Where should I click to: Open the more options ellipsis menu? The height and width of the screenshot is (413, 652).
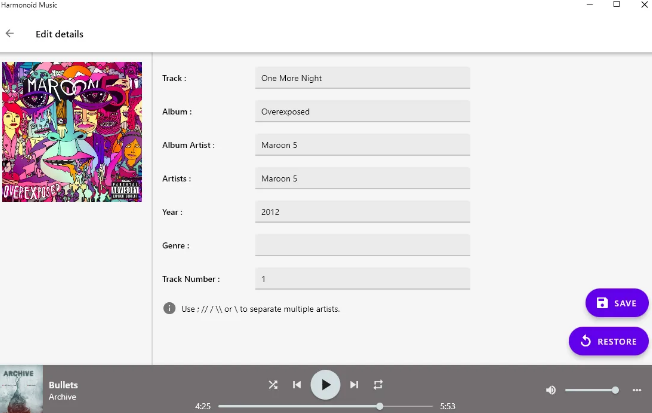click(637, 390)
